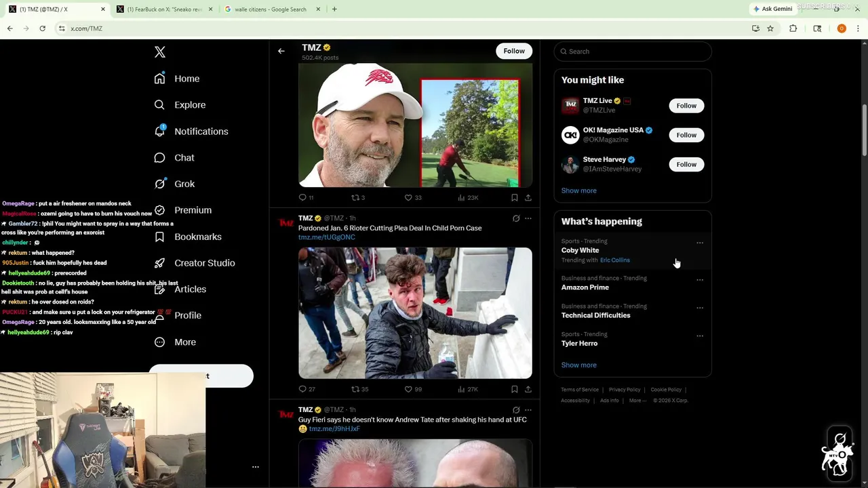Open Grok in the sidebar

174,184
